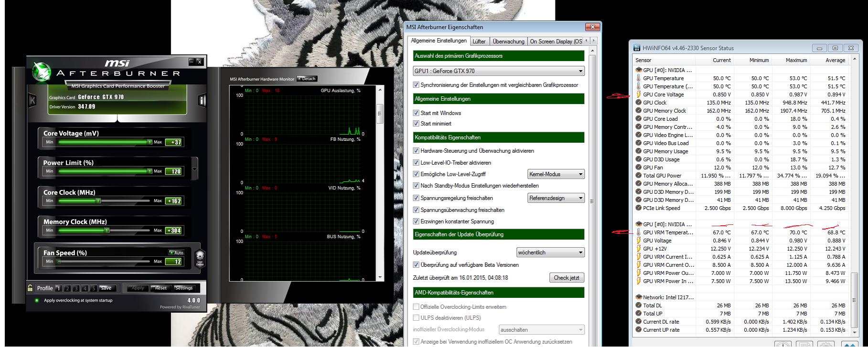This screenshot has height=347, width=868.
Task: Toggle Spannungsüberwachung freischalten checkbox
Action: point(416,210)
